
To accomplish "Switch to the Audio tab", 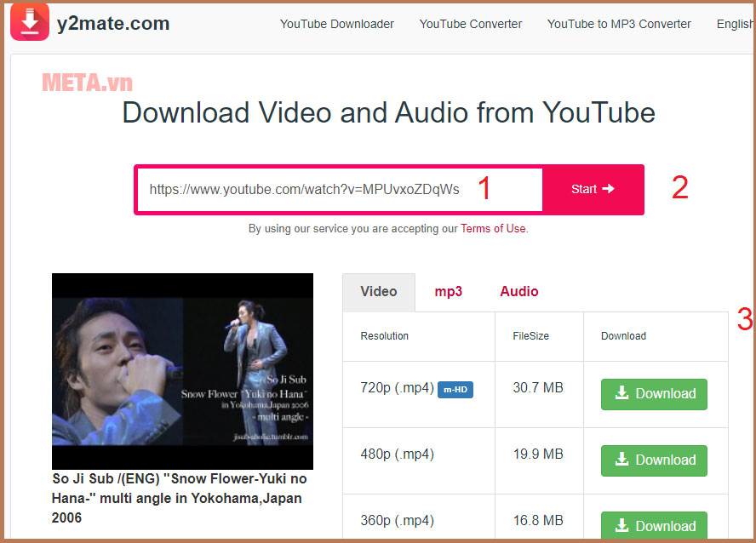I will (x=518, y=291).
